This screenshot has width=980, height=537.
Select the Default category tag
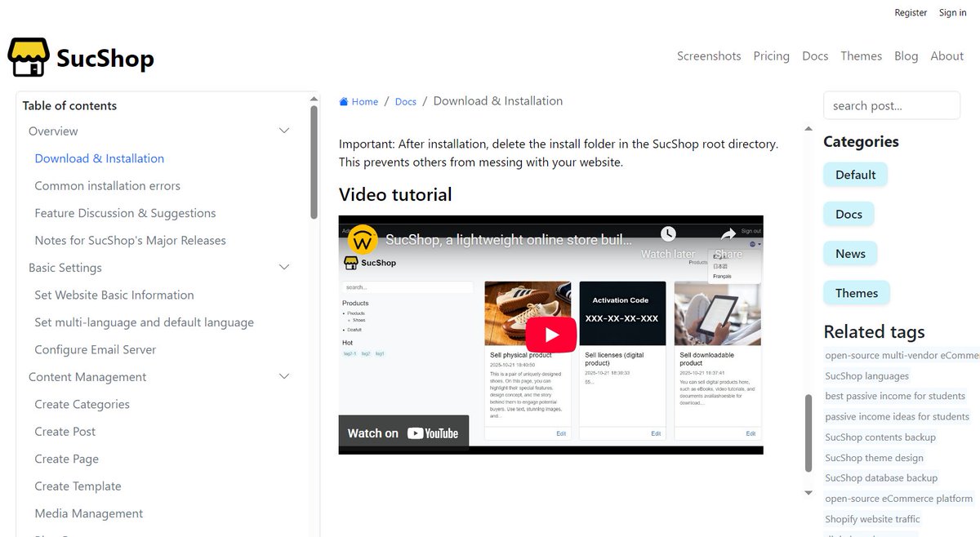click(x=855, y=175)
